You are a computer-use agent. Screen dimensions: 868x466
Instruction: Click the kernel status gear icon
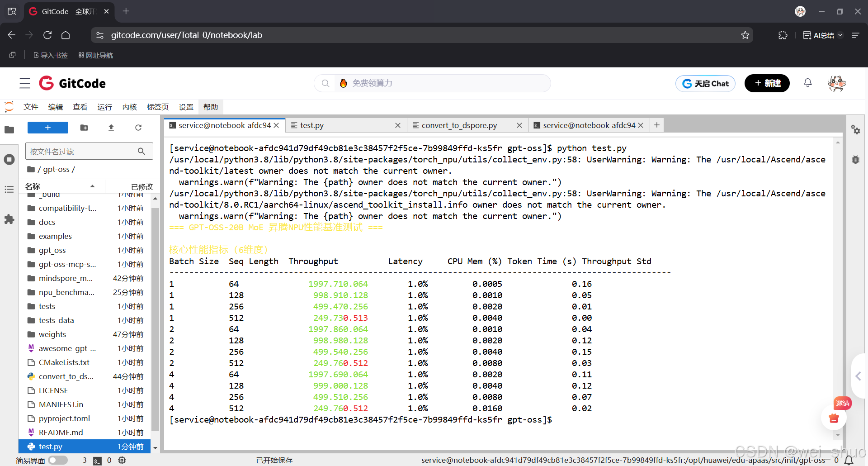point(122,460)
